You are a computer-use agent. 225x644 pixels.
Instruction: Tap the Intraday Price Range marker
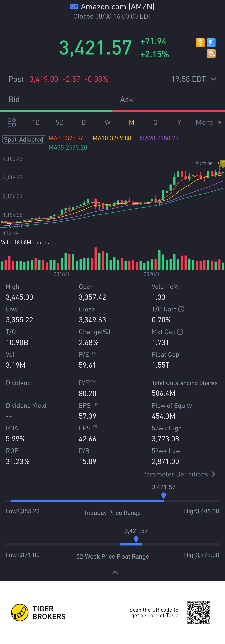164,496
